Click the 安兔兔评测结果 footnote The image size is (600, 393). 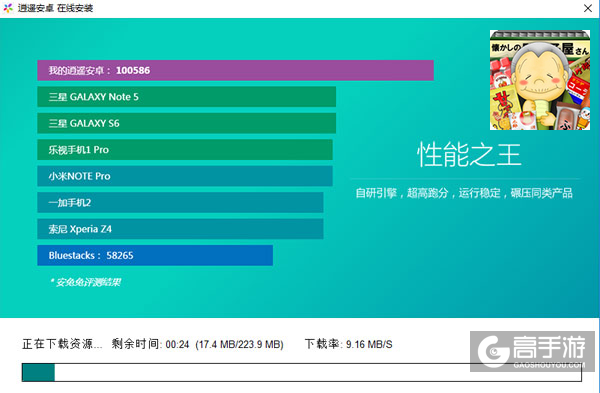tap(85, 282)
